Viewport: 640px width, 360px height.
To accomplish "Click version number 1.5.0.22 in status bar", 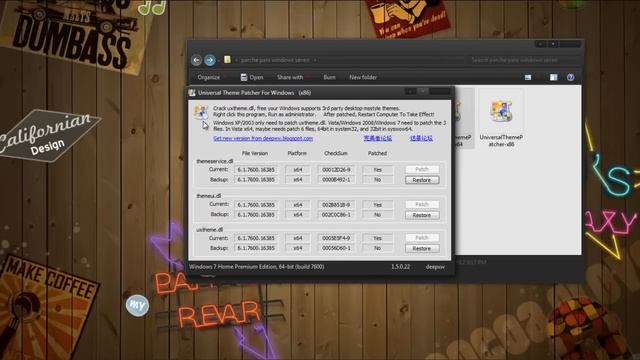I will click(x=400, y=267).
